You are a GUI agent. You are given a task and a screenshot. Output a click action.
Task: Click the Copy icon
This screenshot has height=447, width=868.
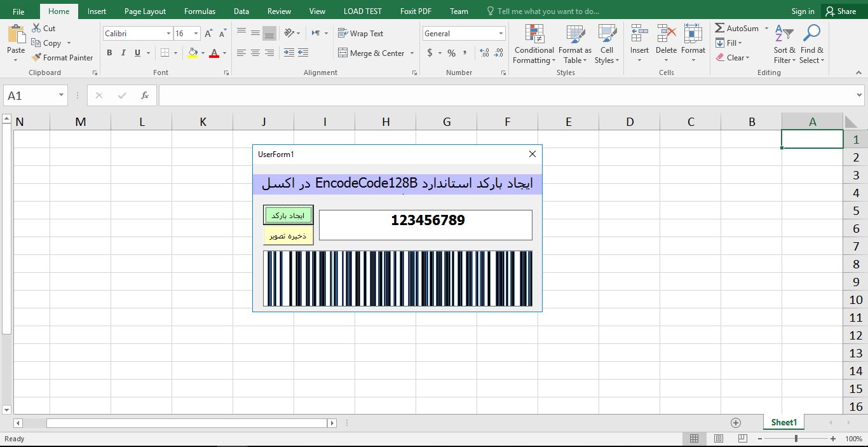(36, 43)
